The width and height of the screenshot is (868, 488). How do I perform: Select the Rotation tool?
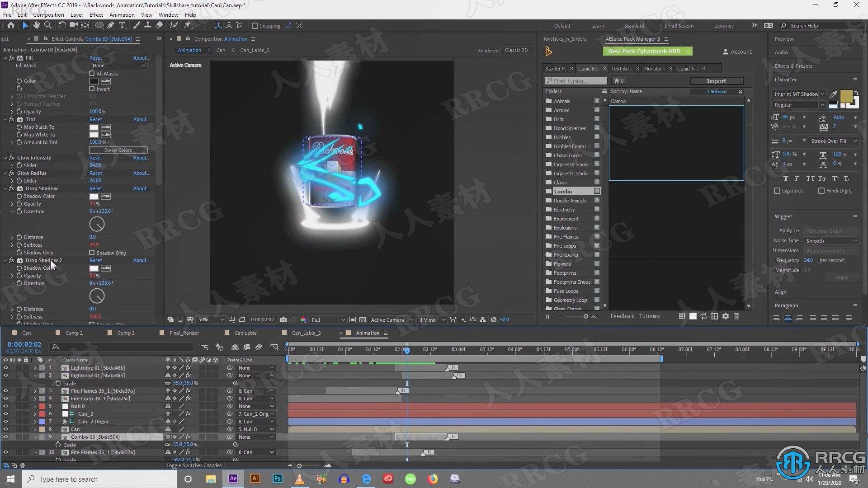tap(62, 25)
